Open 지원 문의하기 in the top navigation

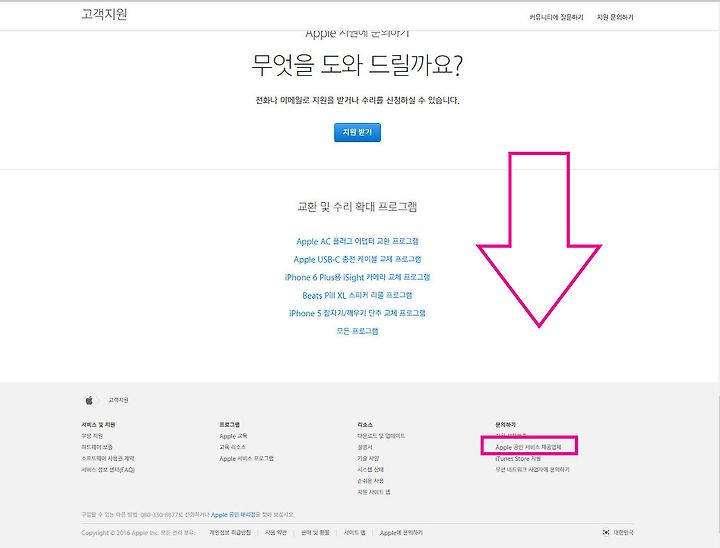pyautogui.click(x=615, y=17)
